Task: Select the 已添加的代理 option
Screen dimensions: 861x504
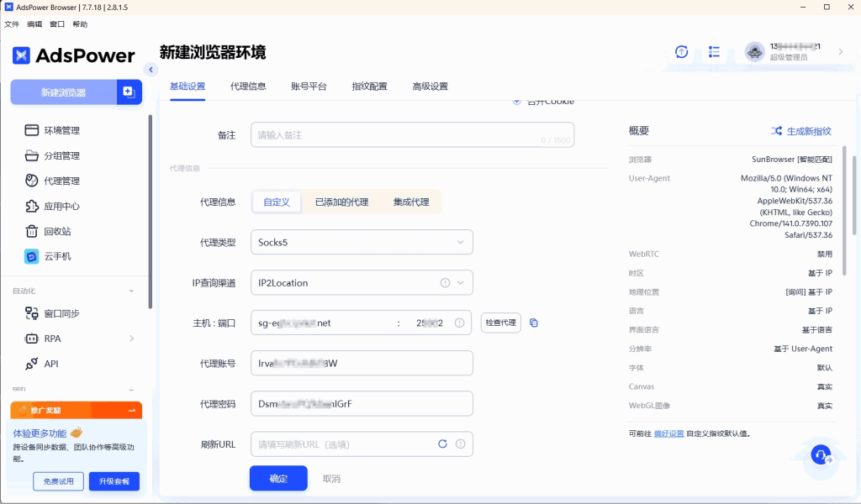Action: pos(341,202)
